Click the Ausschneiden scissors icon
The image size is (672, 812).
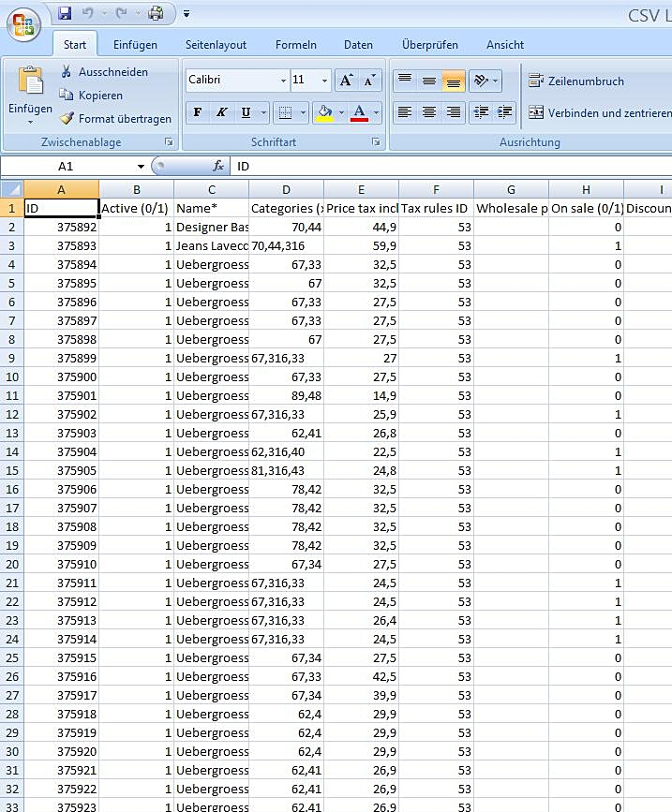point(66,72)
